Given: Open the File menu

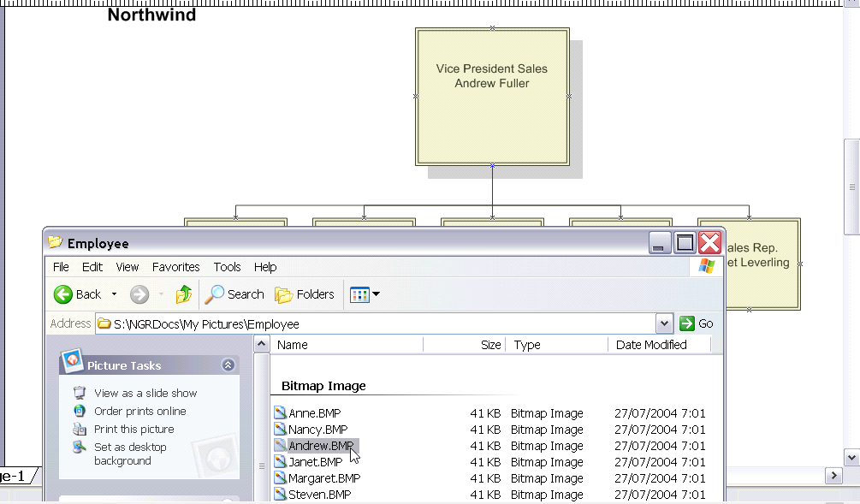Looking at the screenshot, I should (61, 267).
